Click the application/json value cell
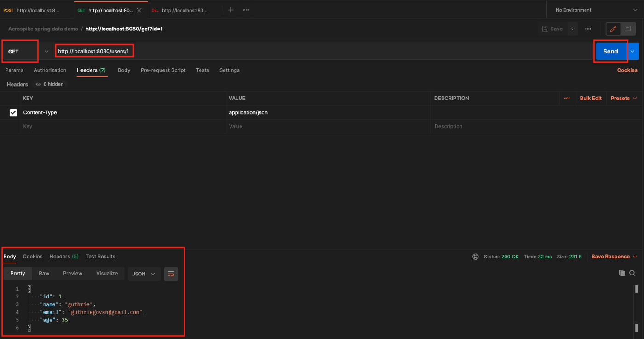 (328, 112)
